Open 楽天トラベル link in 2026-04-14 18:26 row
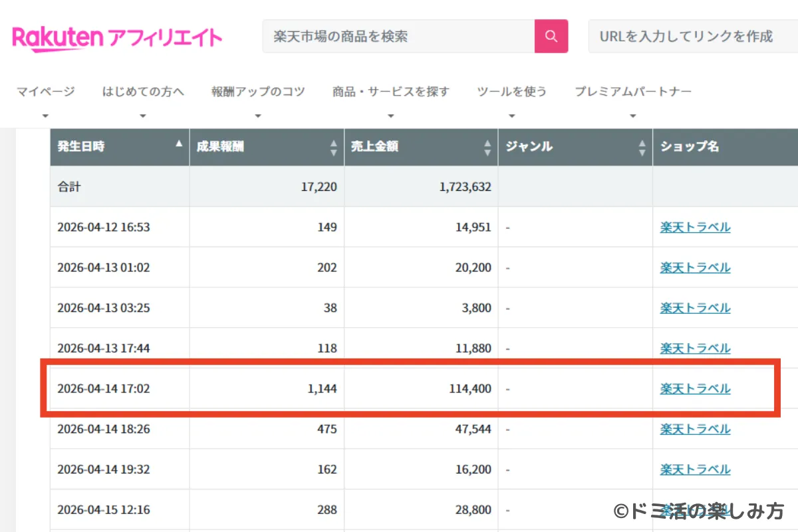The height and width of the screenshot is (532, 798). point(695,429)
